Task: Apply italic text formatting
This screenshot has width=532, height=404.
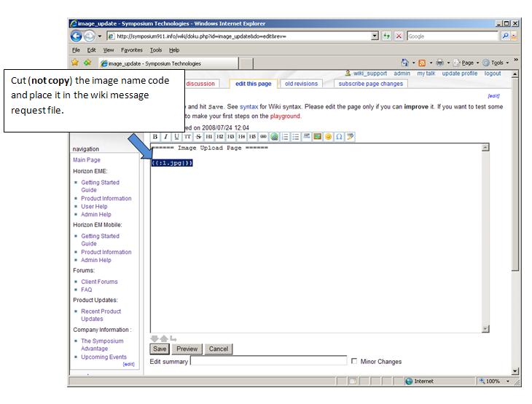Action: coord(165,136)
